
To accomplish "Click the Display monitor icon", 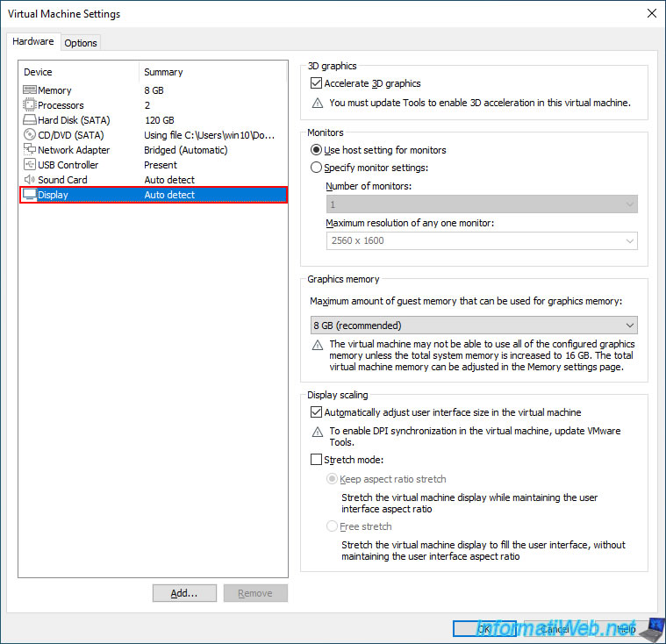I will coord(30,195).
